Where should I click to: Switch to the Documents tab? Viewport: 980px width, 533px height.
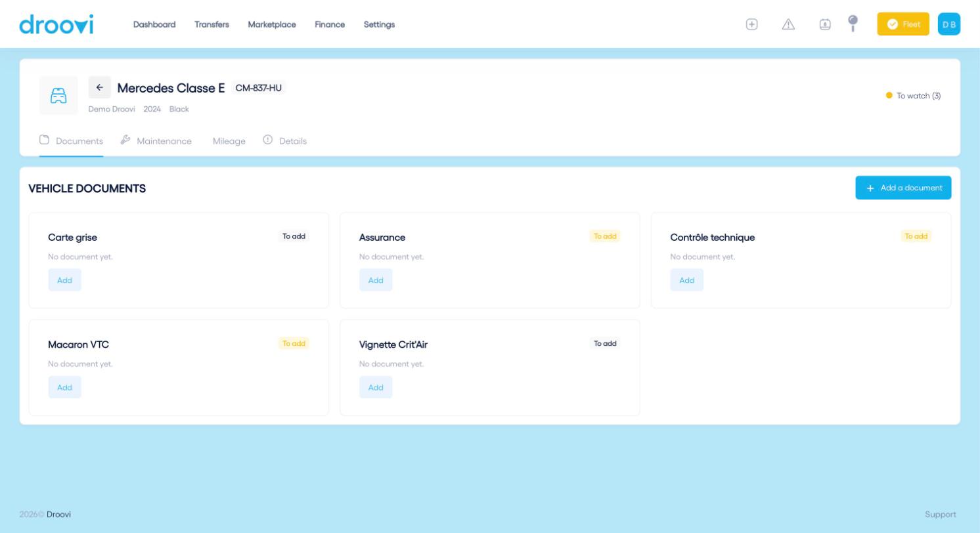[71, 140]
